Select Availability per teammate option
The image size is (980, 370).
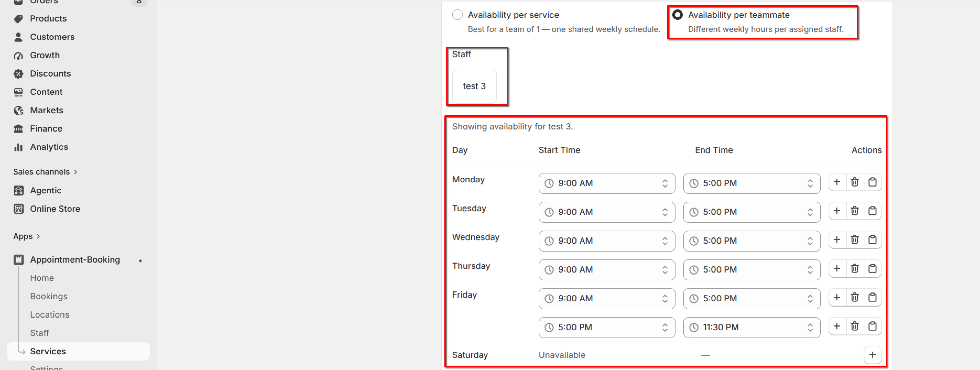678,15
